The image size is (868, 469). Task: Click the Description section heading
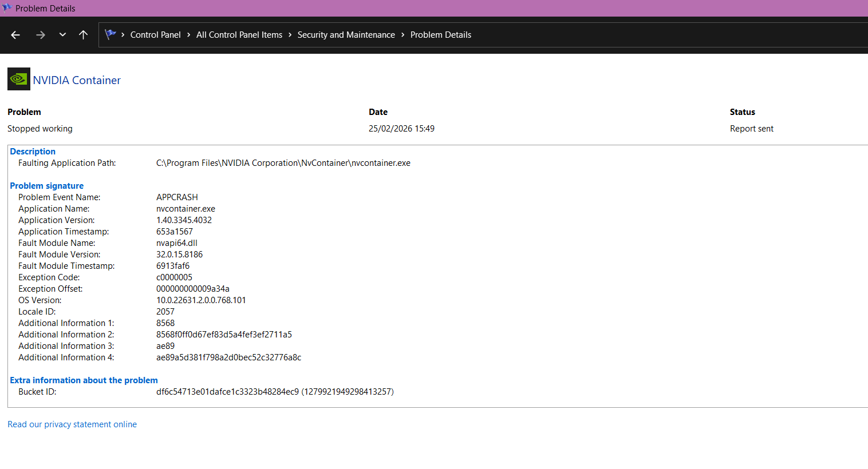(33, 152)
